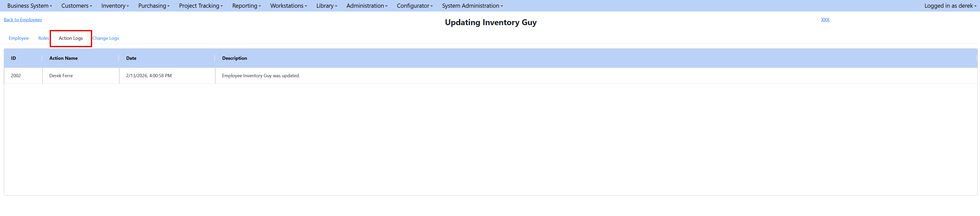Expand the Purchasing menu
Screen dimensions: 980x216
point(154,6)
